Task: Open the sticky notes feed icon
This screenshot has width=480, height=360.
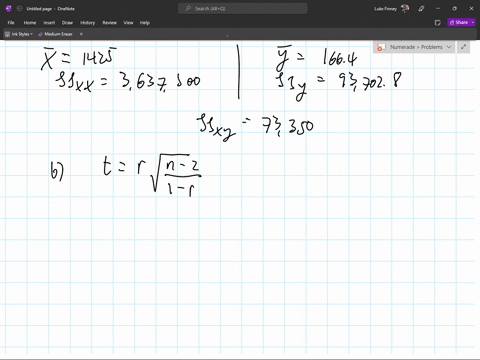Action: click(438, 23)
